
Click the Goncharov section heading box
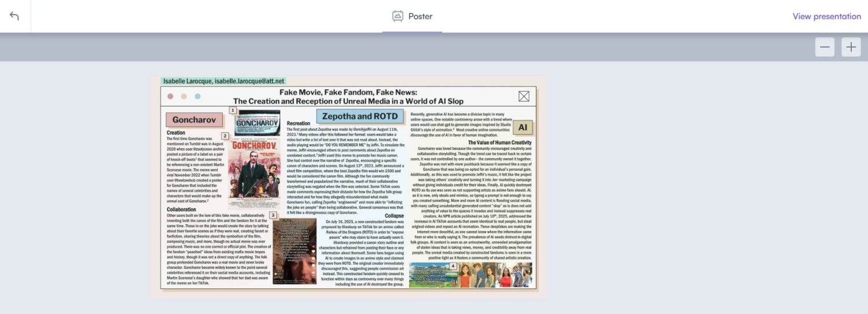point(194,120)
